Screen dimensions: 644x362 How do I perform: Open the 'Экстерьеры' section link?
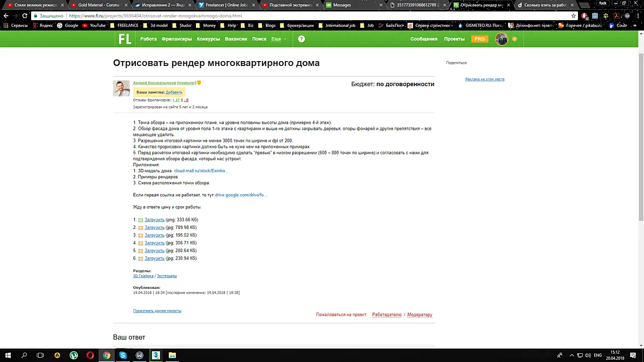tap(167, 276)
